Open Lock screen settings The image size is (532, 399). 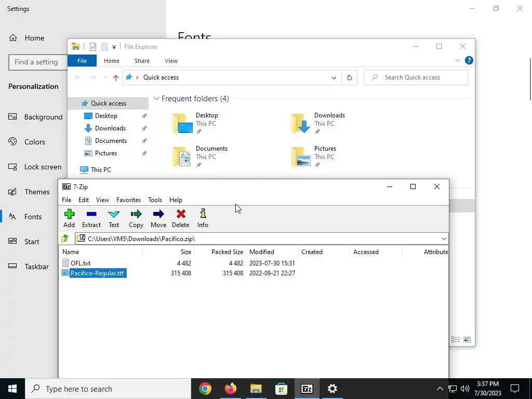(x=35, y=167)
